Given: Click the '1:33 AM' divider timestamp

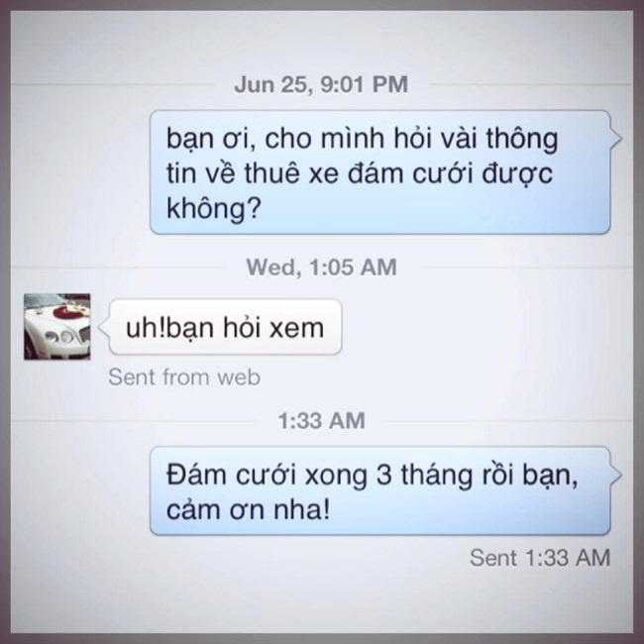Looking at the screenshot, I should click(x=322, y=420).
